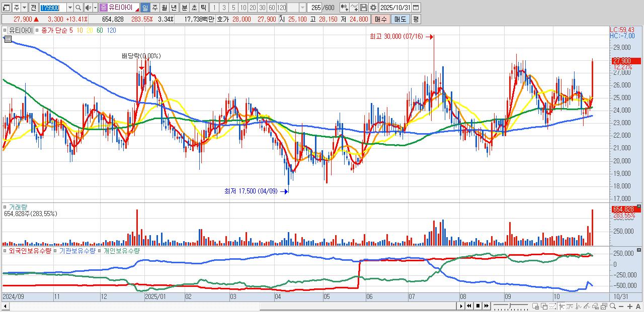Select the trend line tool in bottom toolbar
Image resolution: width=644 pixels, height=312 pixels.
tap(570, 306)
